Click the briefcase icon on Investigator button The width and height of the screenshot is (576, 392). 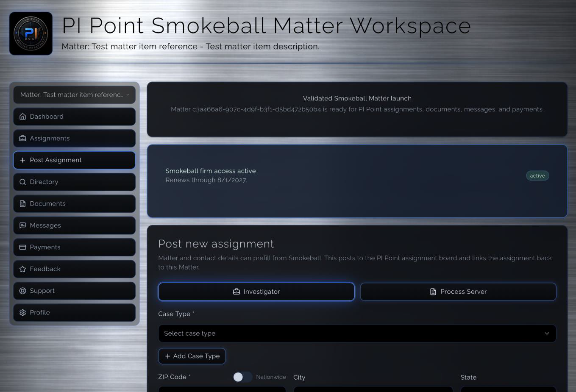coord(237,292)
